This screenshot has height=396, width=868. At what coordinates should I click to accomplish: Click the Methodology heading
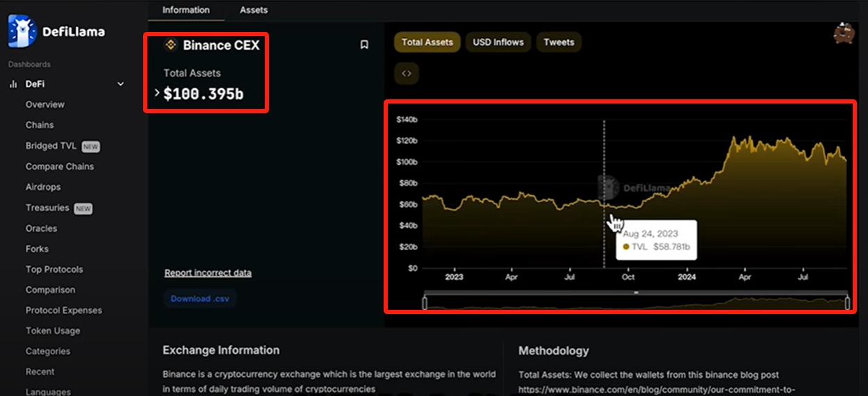(553, 351)
